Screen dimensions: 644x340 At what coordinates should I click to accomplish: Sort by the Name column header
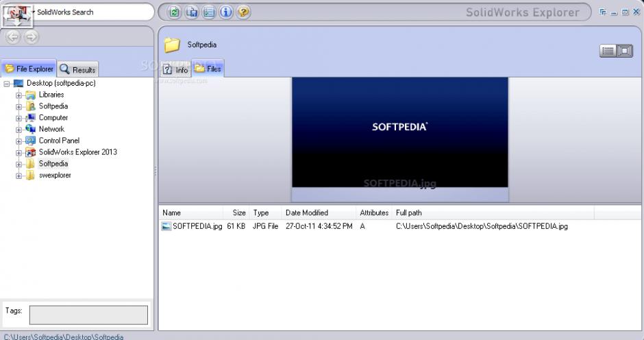point(191,212)
